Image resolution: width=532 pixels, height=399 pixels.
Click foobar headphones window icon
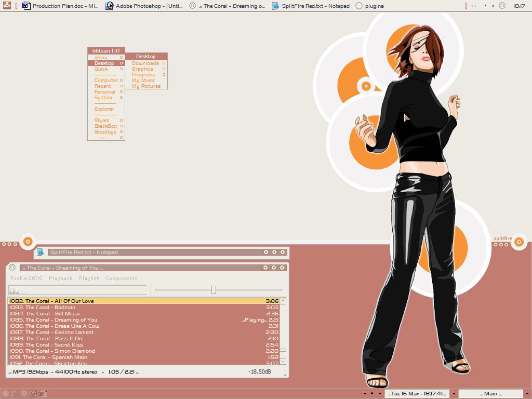pyautogui.click(x=12, y=268)
